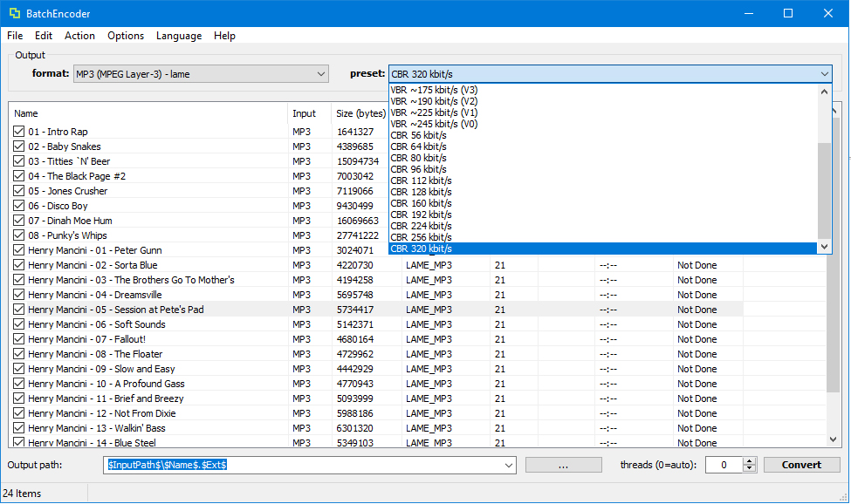The image size is (851, 504).
Task: Click the Convert button
Action: click(801, 465)
